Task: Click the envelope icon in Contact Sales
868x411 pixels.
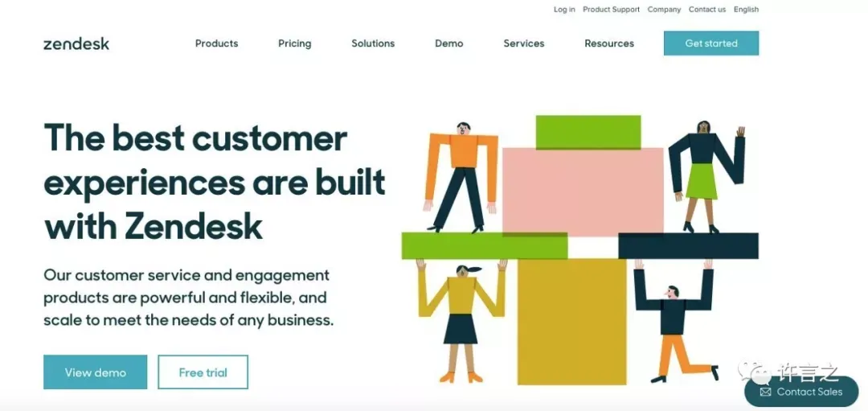Action: coord(766,393)
